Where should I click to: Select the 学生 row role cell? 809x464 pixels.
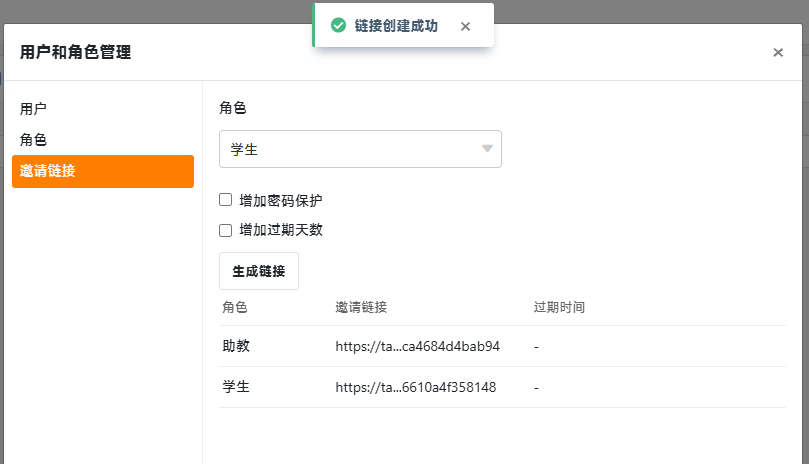[x=236, y=387]
